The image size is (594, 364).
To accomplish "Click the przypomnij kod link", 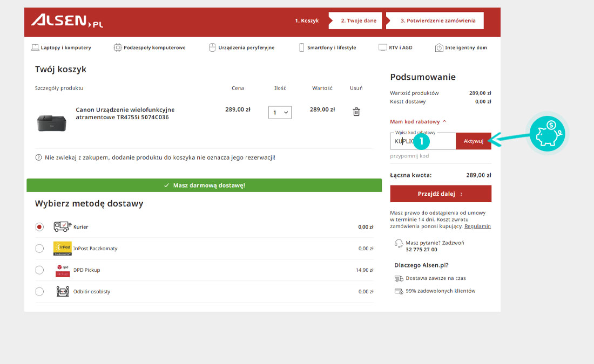I will coord(409,156).
